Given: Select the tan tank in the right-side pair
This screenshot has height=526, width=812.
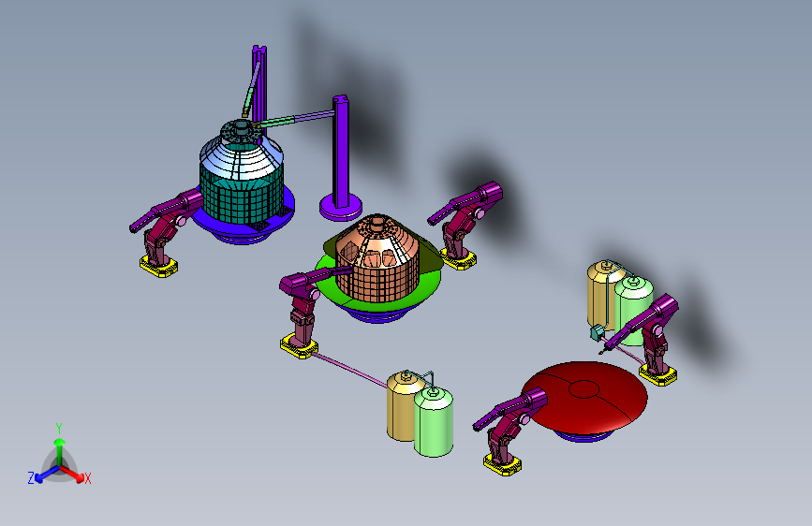Looking at the screenshot, I should tap(600, 295).
